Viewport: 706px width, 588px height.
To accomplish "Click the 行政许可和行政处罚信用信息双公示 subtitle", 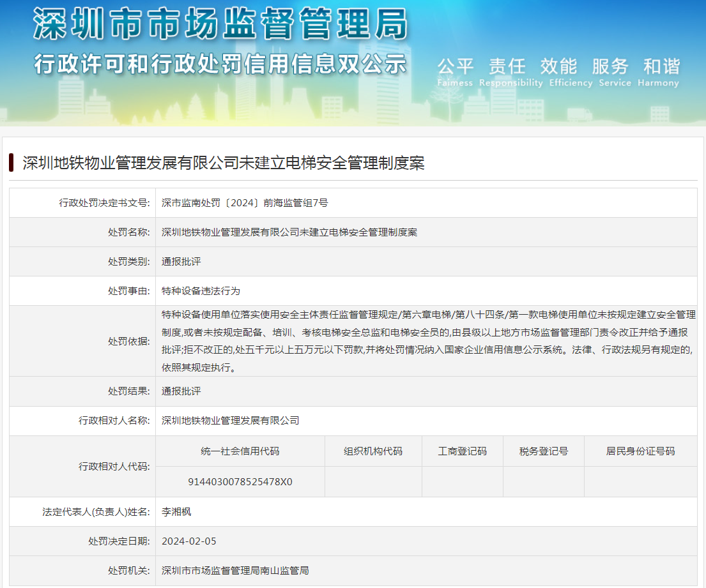I will click(x=220, y=64).
